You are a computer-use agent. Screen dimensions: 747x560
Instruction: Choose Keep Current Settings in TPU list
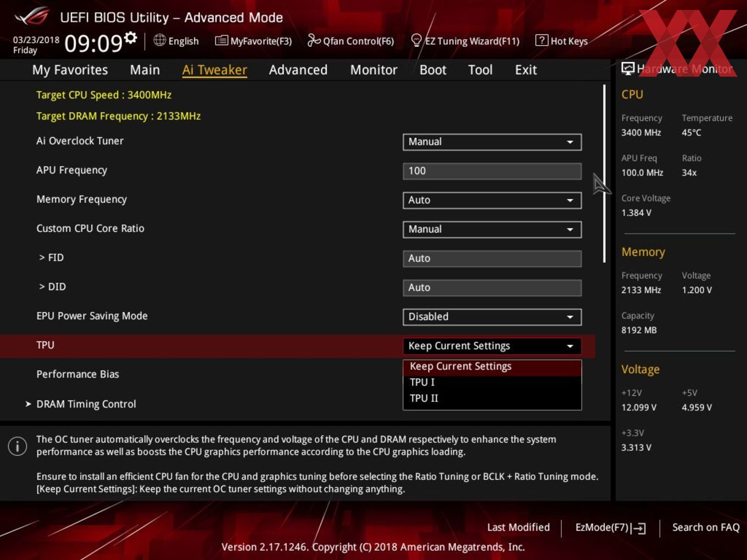(492, 366)
